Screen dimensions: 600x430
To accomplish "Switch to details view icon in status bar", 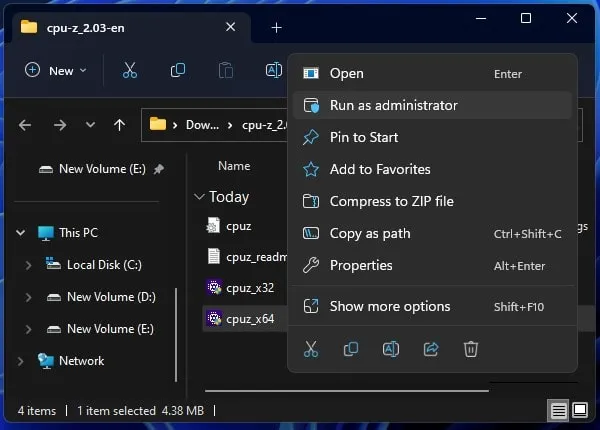I will click(x=558, y=411).
